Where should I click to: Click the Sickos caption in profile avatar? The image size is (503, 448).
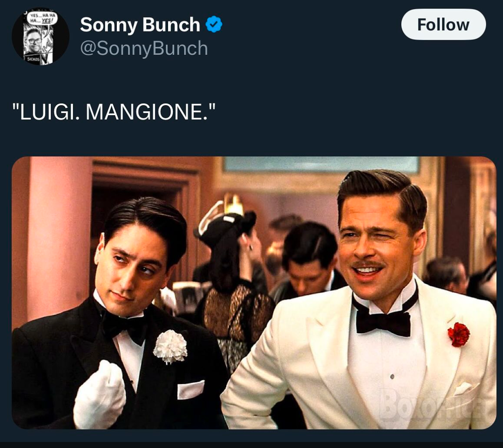(33, 60)
